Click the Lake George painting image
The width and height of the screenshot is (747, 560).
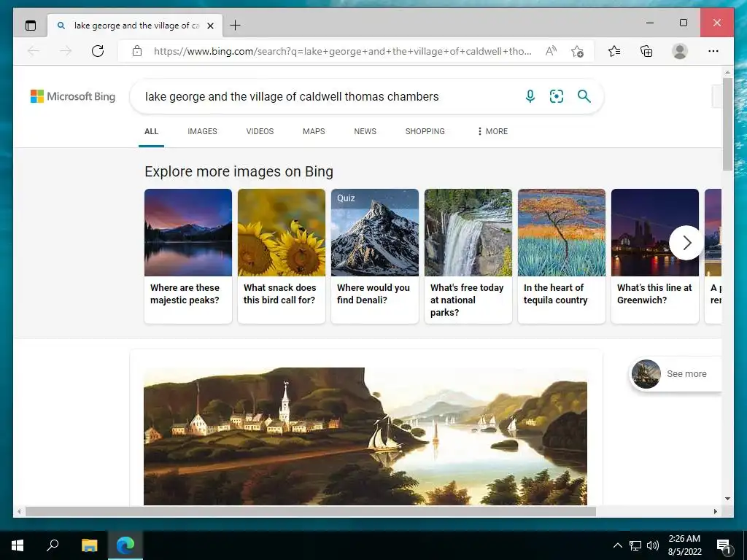[365, 436]
